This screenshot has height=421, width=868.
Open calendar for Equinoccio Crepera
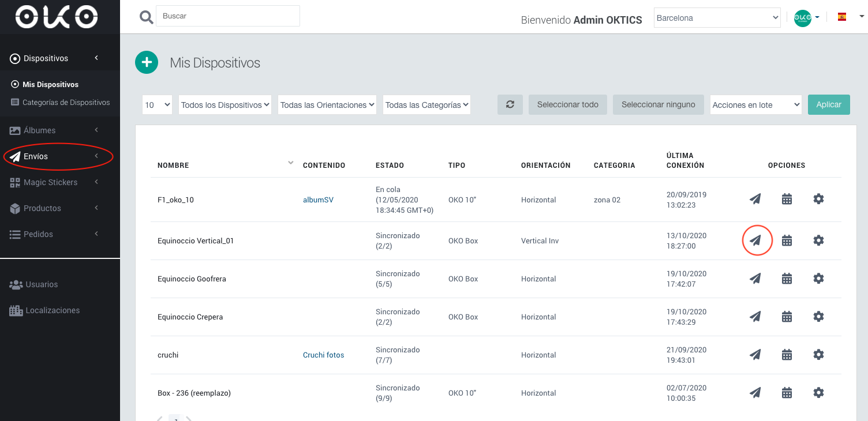point(787,317)
